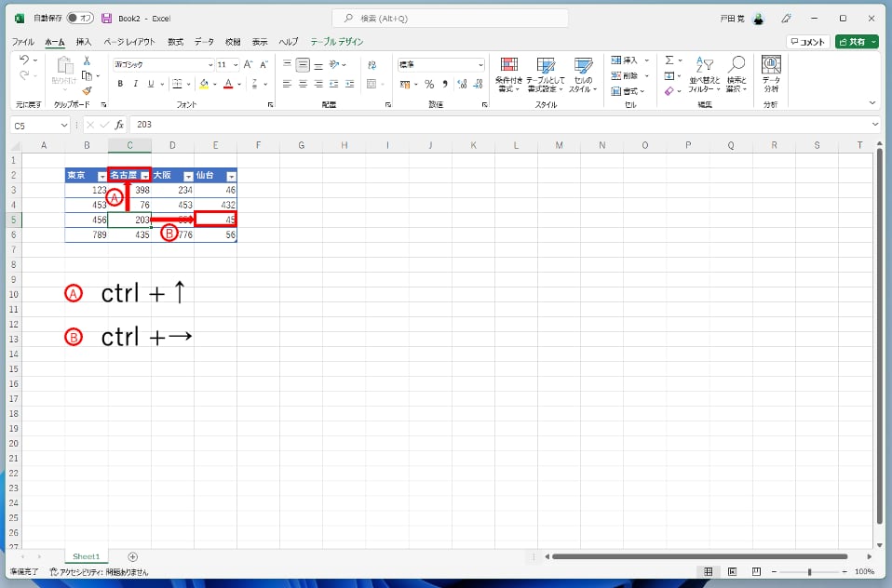Click the save floppy disk icon
The width and height of the screenshot is (892, 588).
(x=106, y=19)
